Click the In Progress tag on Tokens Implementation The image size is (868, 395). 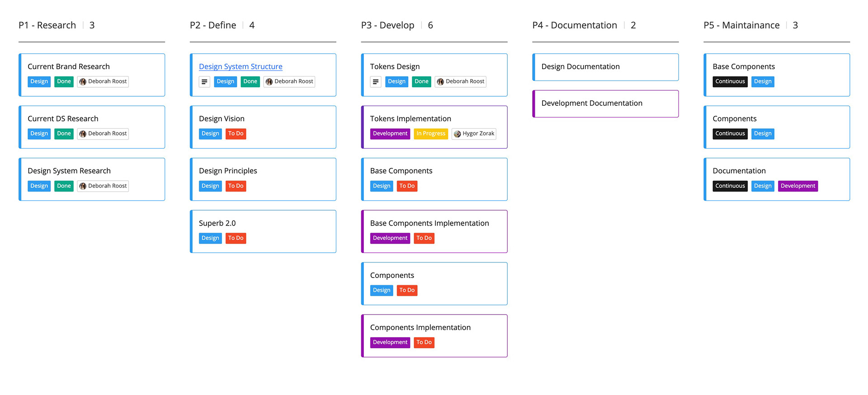click(x=431, y=134)
